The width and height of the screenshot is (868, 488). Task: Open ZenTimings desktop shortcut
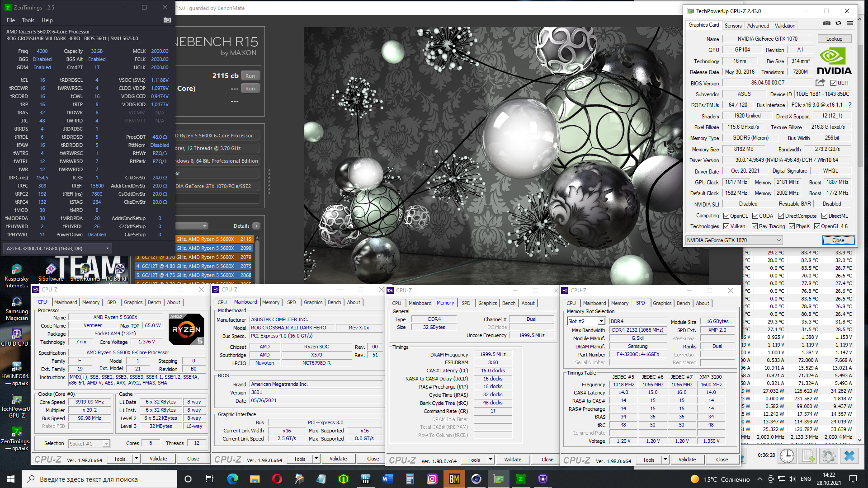(17, 438)
